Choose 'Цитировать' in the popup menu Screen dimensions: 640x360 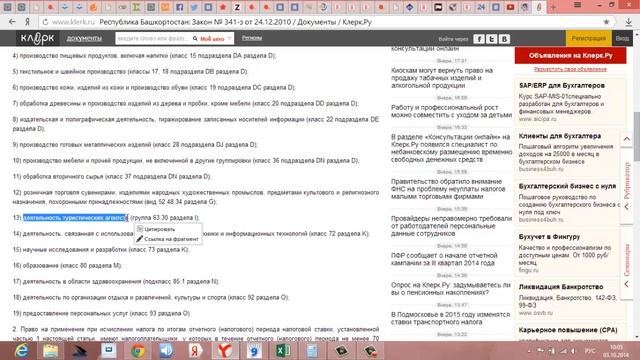[x=159, y=229]
